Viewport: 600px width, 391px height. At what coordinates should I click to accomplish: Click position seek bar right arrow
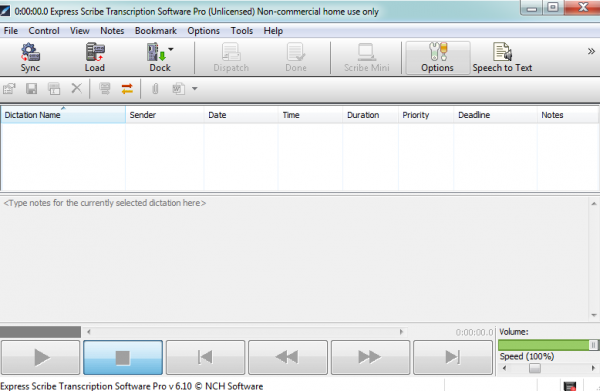tap(401, 332)
